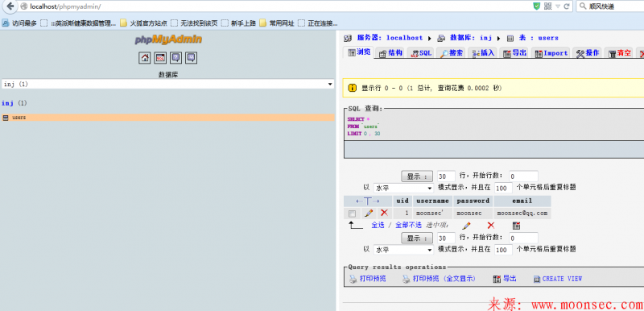Open the 水平 display mode dropdown below table
This screenshot has height=311, width=644.
403,250
